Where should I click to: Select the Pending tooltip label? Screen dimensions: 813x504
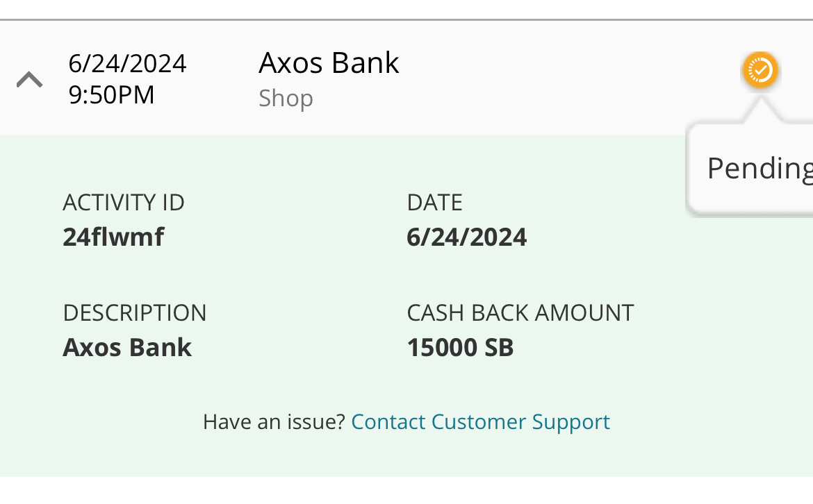tap(759, 169)
